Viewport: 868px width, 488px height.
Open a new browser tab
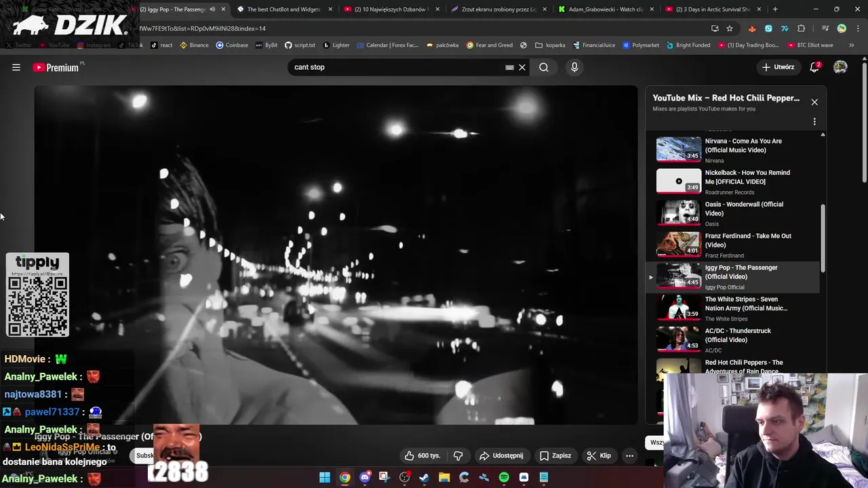[775, 9]
